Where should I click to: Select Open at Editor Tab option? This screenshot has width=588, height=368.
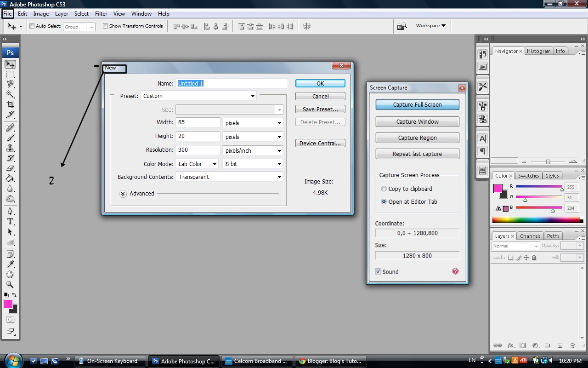click(384, 201)
